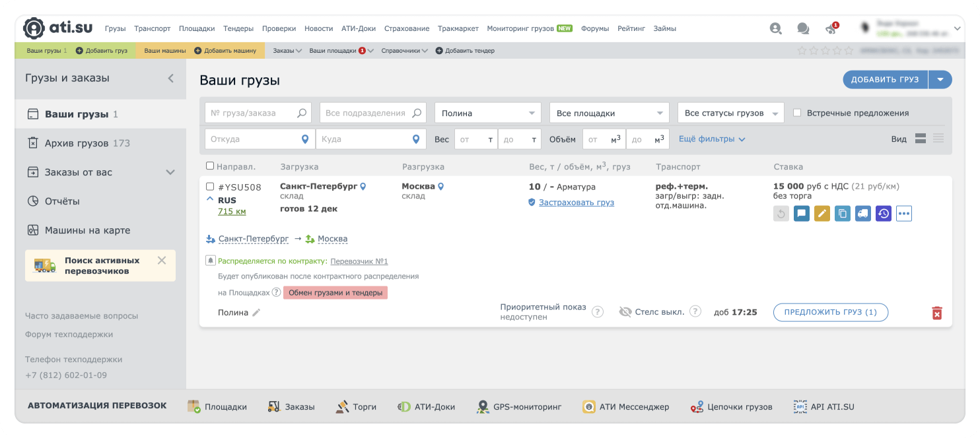
Task: Open the blue comment icon for cargo
Action: pyautogui.click(x=801, y=213)
